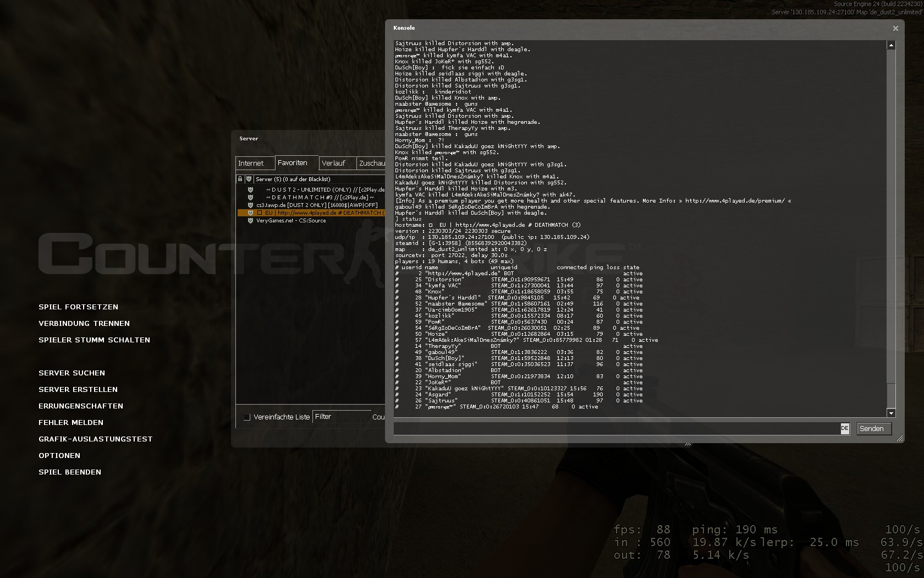Click VAC shield icon of DUST2 UNLIMITED server
The height and width of the screenshot is (578, 924).
250,189
